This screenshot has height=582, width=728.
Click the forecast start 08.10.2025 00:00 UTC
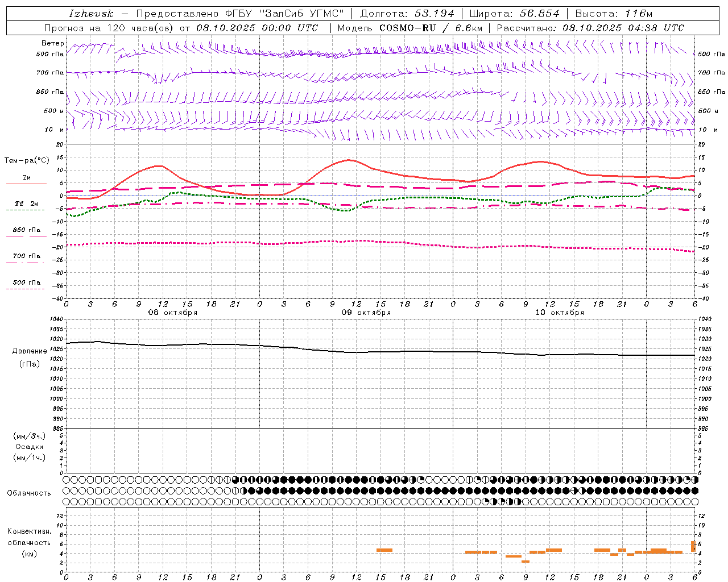257,28
